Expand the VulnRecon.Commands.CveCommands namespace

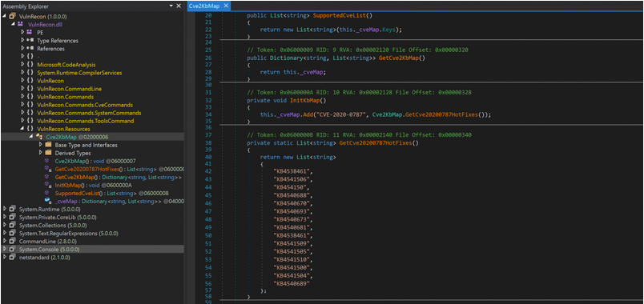[22, 105]
